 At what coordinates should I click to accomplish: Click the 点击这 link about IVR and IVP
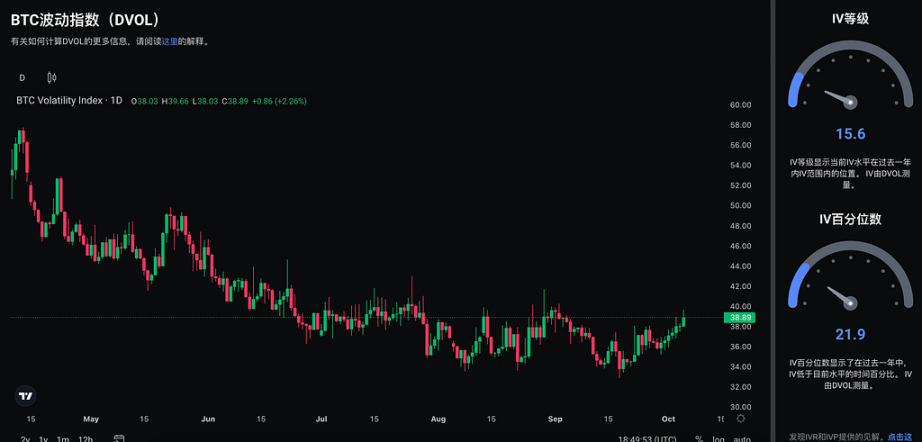(899, 437)
